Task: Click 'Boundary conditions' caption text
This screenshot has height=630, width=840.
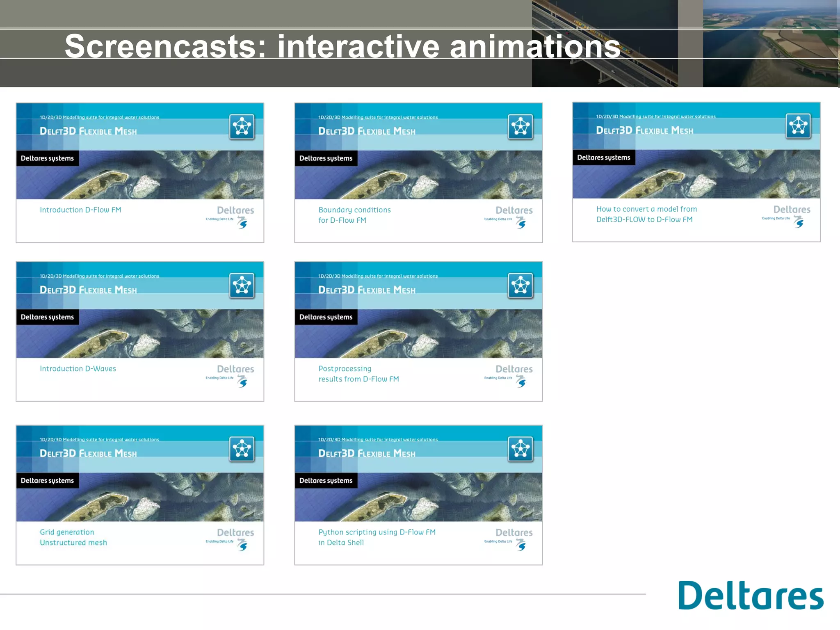Action: [355, 210]
